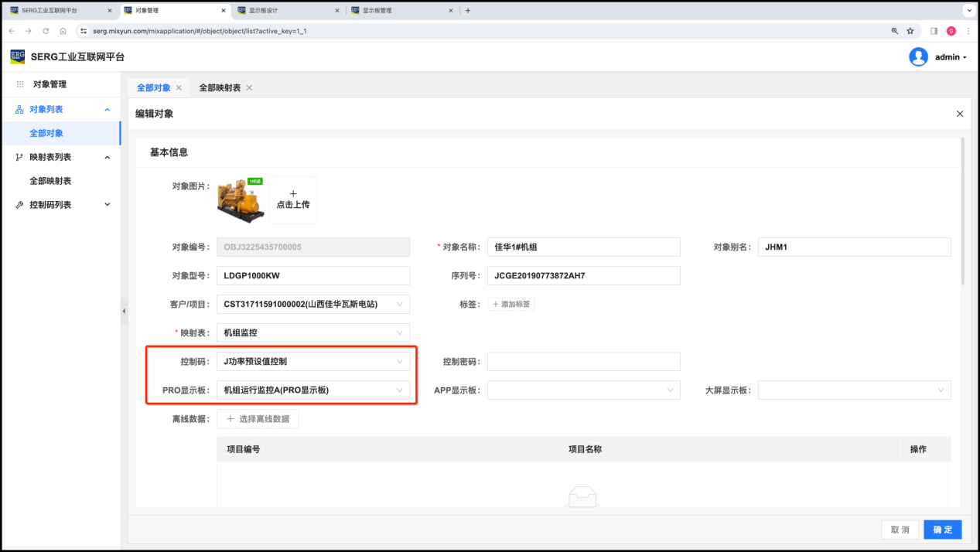The image size is (980, 552).
Task: Bookmark page with star icon
Action: click(x=910, y=31)
